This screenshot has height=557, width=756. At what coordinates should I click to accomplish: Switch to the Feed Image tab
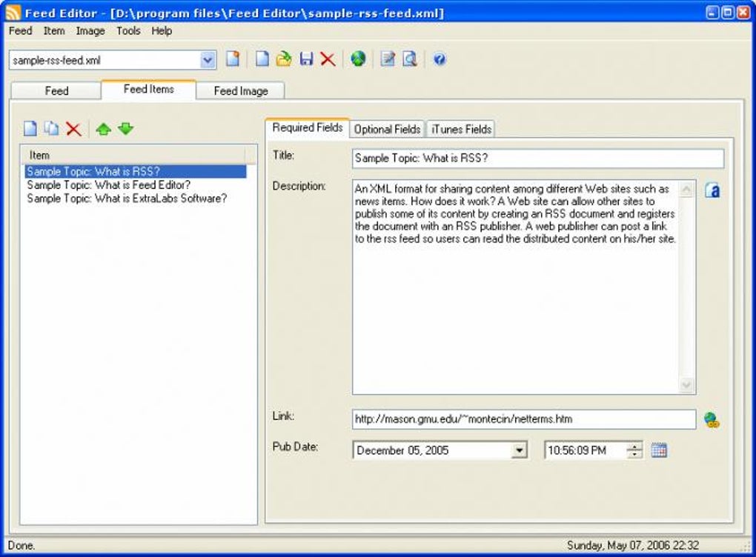pyautogui.click(x=241, y=90)
